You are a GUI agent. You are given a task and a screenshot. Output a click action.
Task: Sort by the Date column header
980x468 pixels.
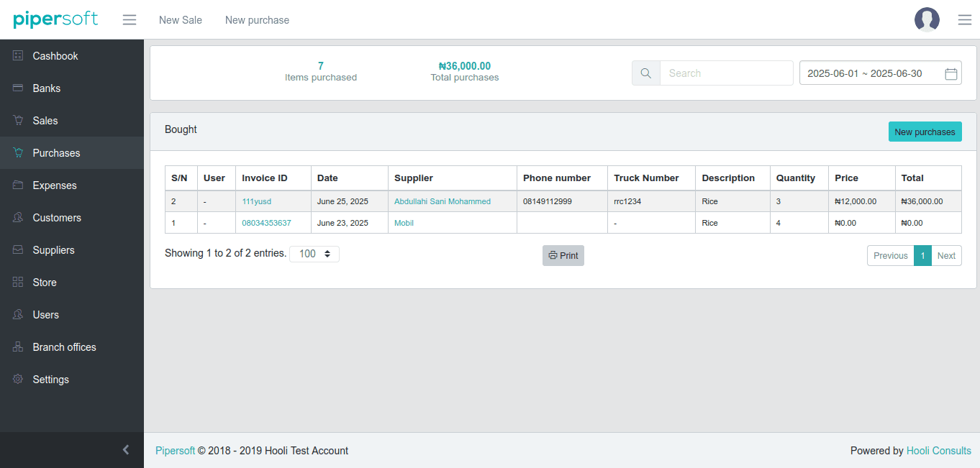click(x=350, y=178)
